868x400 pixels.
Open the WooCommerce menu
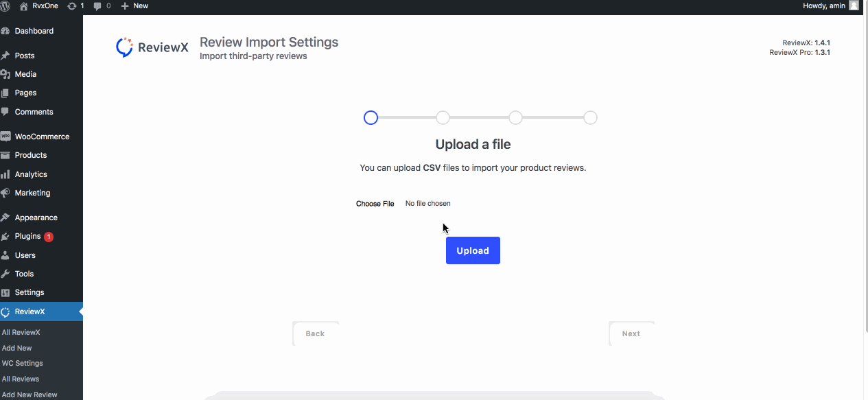[x=41, y=137]
